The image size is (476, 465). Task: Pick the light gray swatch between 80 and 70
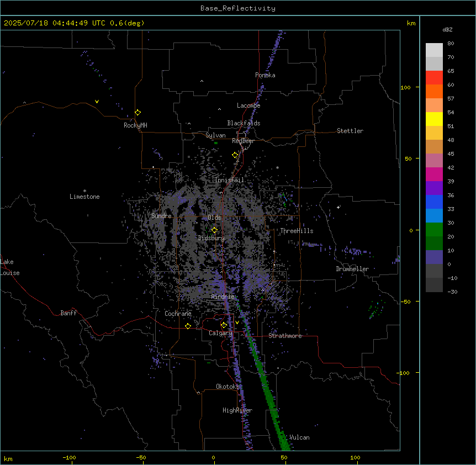pos(434,50)
